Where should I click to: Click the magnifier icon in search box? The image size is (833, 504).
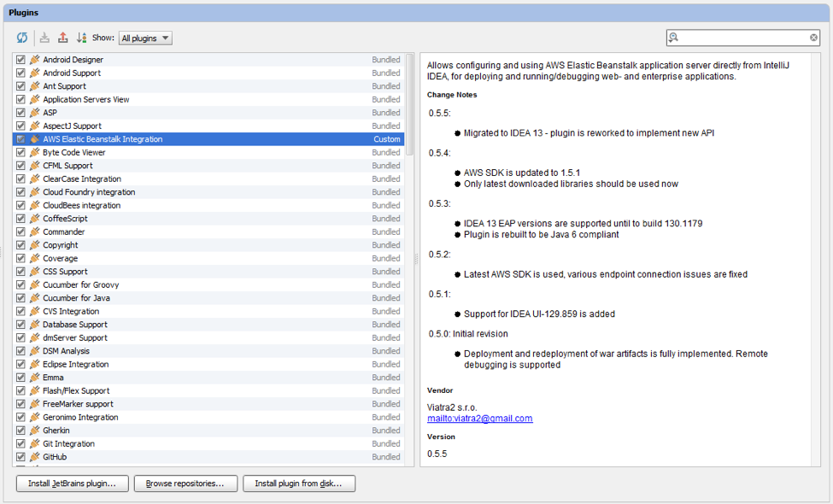tap(673, 38)
